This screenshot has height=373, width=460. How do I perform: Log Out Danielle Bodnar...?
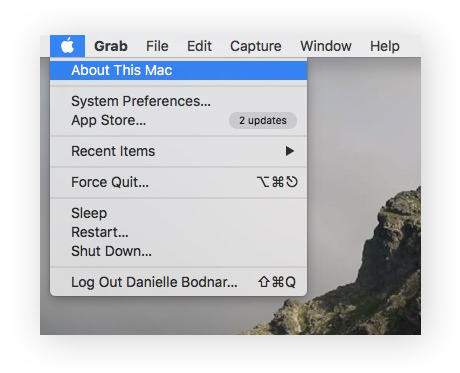(x=178, y=282)
